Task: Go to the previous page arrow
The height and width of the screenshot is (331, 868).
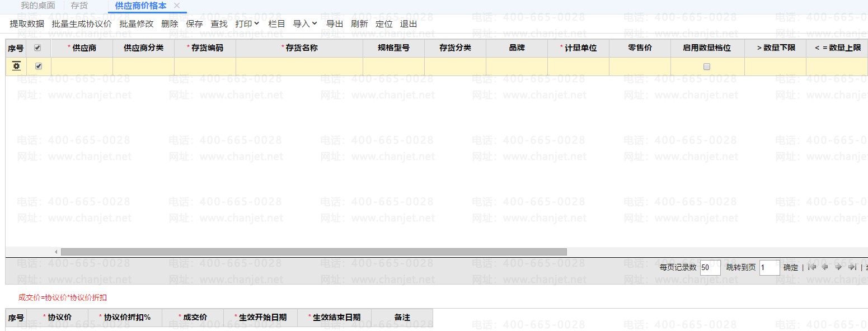Action: pyautogui.click(x=825, y=267)
